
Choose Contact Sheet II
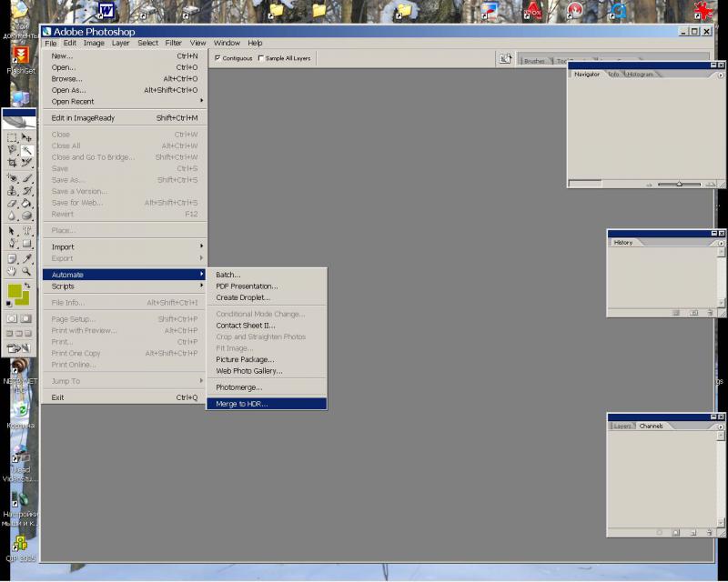(x=267, y=326)
